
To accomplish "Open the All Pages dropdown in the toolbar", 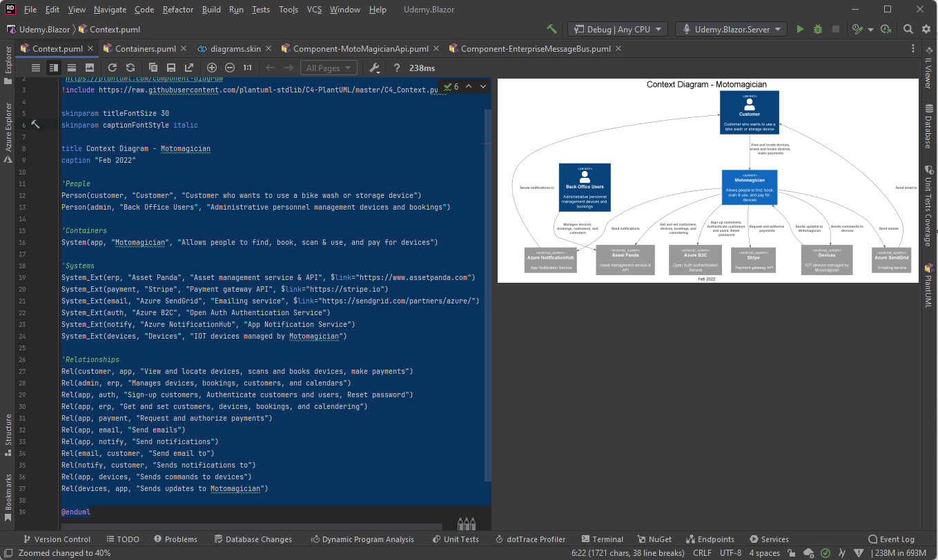I will pyautogui.click(x=328, y=68).
